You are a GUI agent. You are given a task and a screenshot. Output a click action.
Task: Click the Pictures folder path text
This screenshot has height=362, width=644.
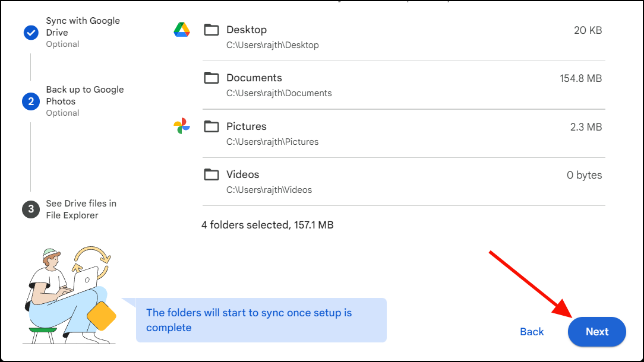point(272,141)
